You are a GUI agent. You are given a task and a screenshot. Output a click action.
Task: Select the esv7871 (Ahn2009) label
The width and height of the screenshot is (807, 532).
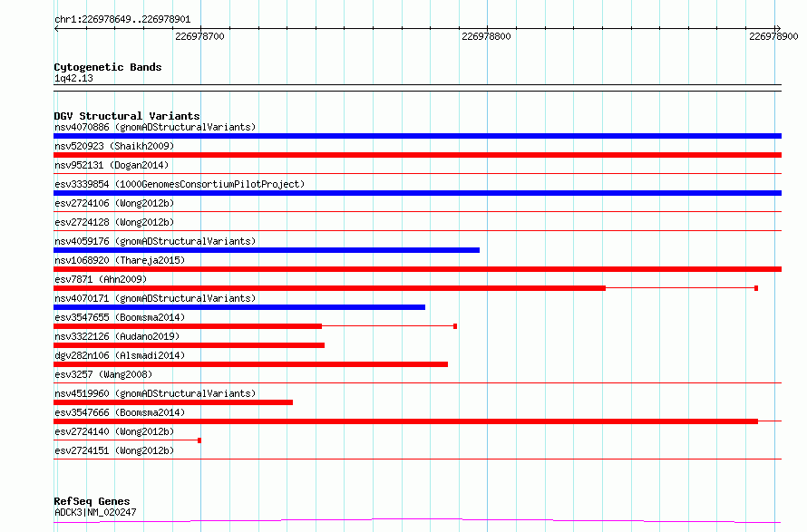[101, 279]
